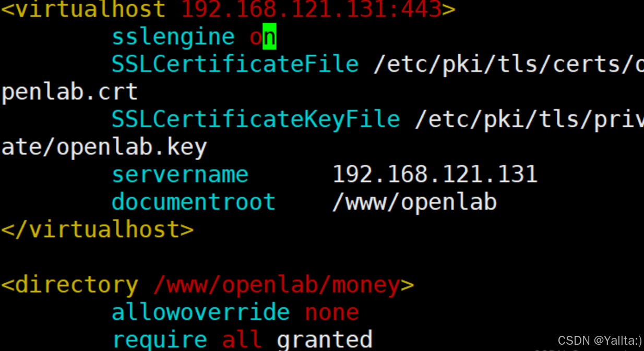
Task: Select the 'none' value after allowoverride
Action: coord(332,311)
